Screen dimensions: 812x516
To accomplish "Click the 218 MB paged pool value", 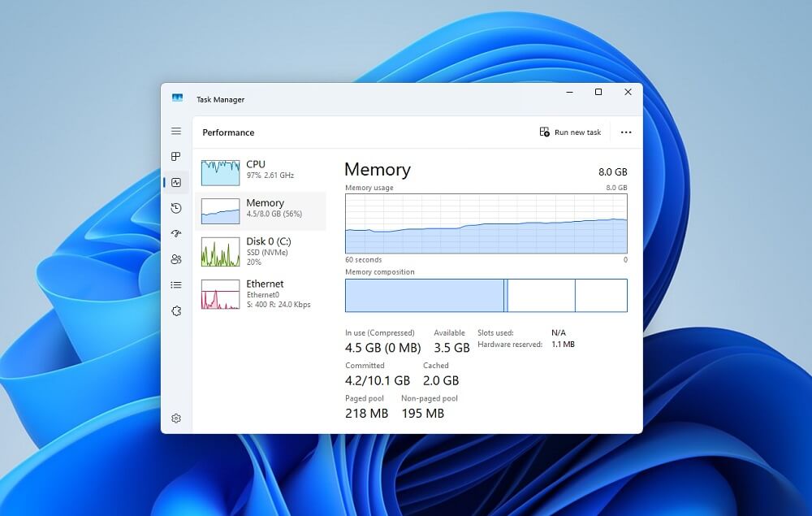I will point(367,413).
